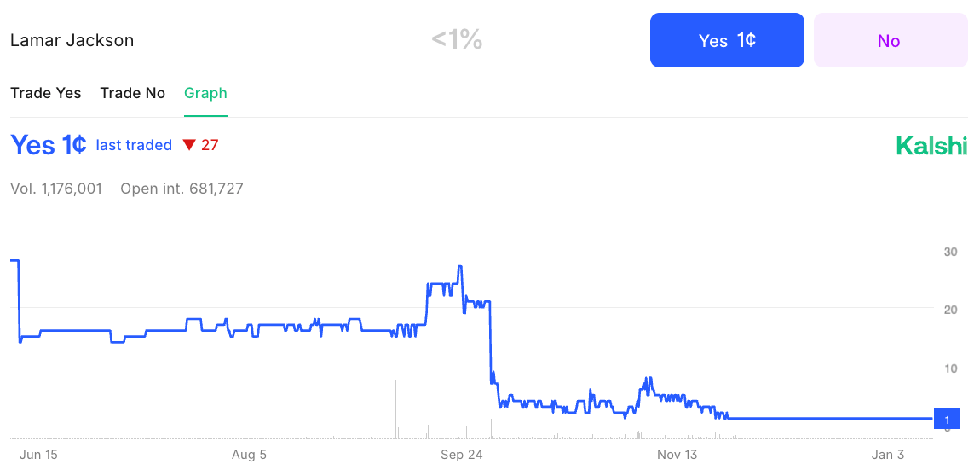Buy Yes at 1¢ button

coord(727,40)
